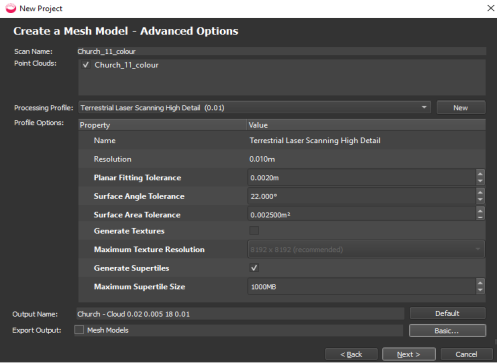Select the Name value Terrestrial Laser Scanning High Detail
Viewport: 497px width, 363px height.
[315, 140]
